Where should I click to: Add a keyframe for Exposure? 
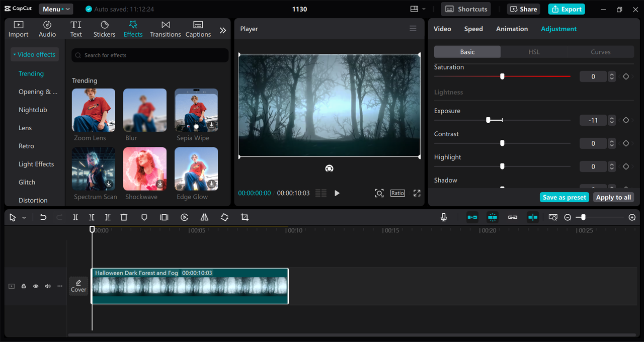coord(626,120)
